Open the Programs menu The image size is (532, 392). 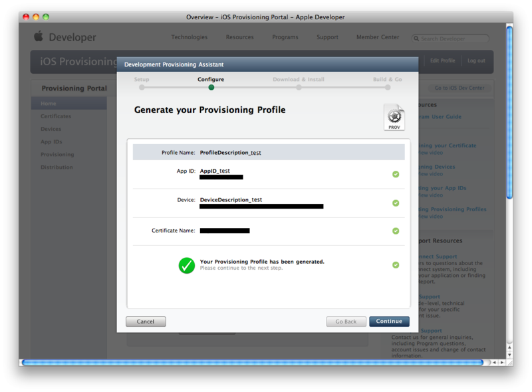click(285, 37)
